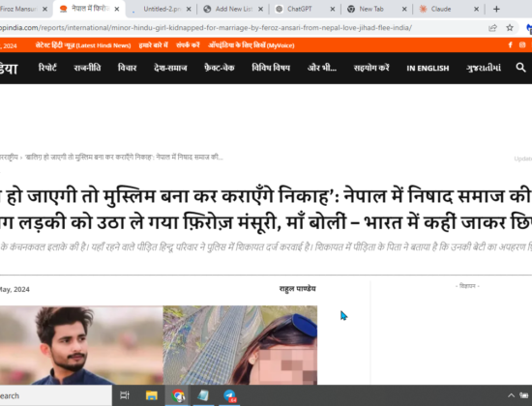Screen dimensions: 532x406
Task: Click the Chrome icon on the taskbar
Action: tap(178, 395)
